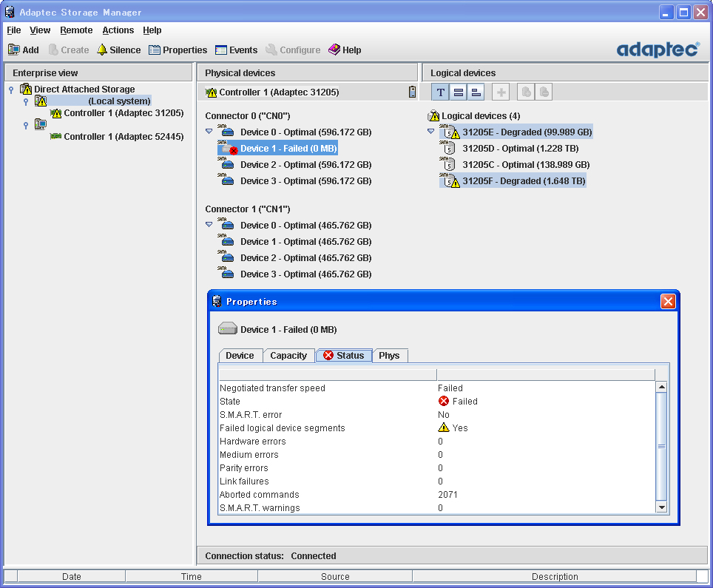Silence the alarm with the bell icon
This screenshot has width=713, height=588.
click(x=102, y=50)
